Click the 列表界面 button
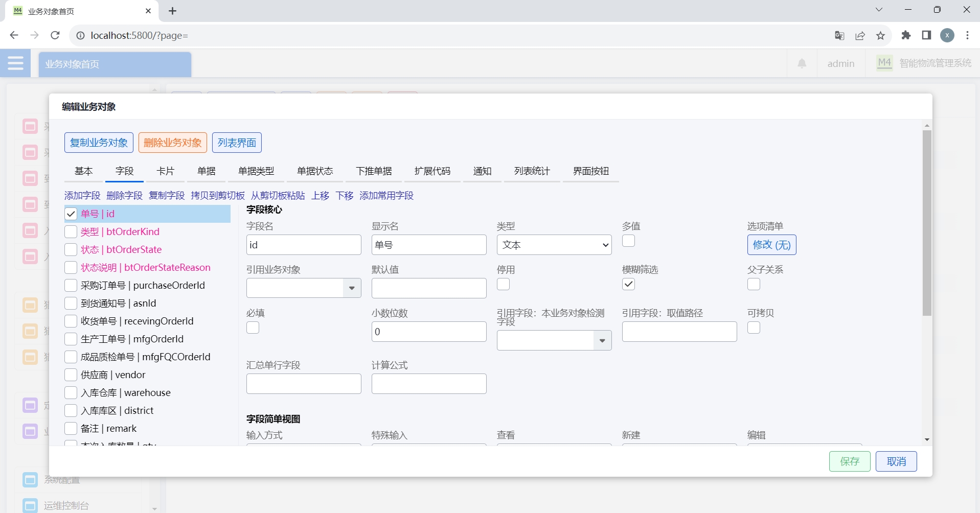 (x=237, y=143)
